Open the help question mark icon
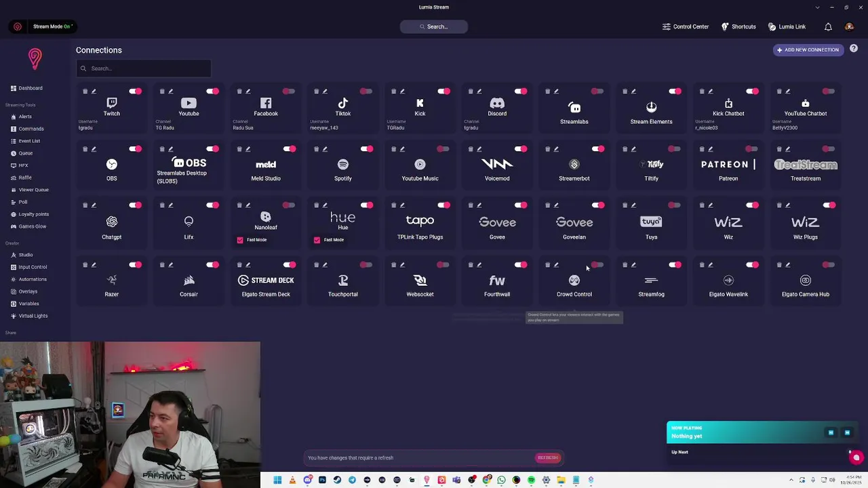 [x=854, y=49]
